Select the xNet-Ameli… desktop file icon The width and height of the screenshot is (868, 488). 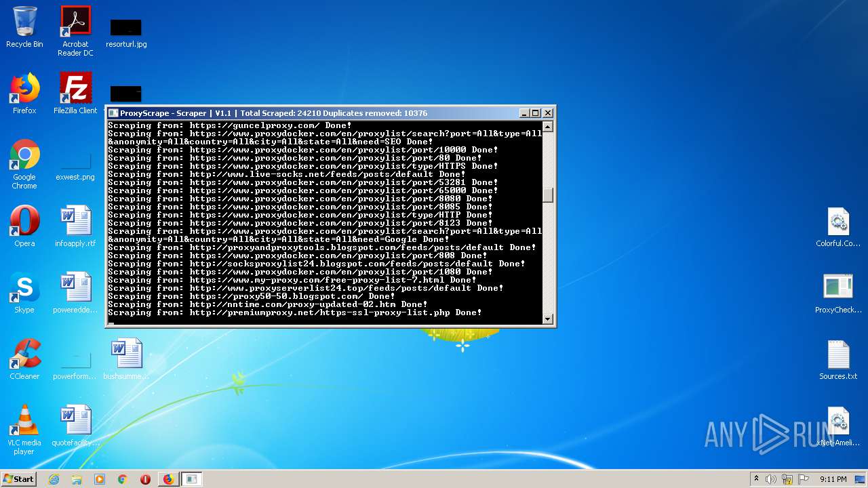pyautogui.click(x=838, y=426)
